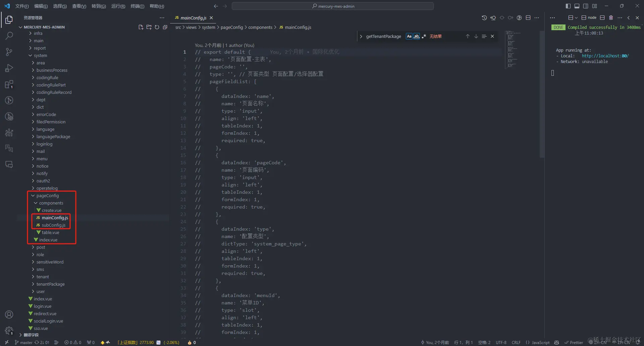Open the 选择(S) menu
Screen dimensions: 644x346
click(60, 6)
